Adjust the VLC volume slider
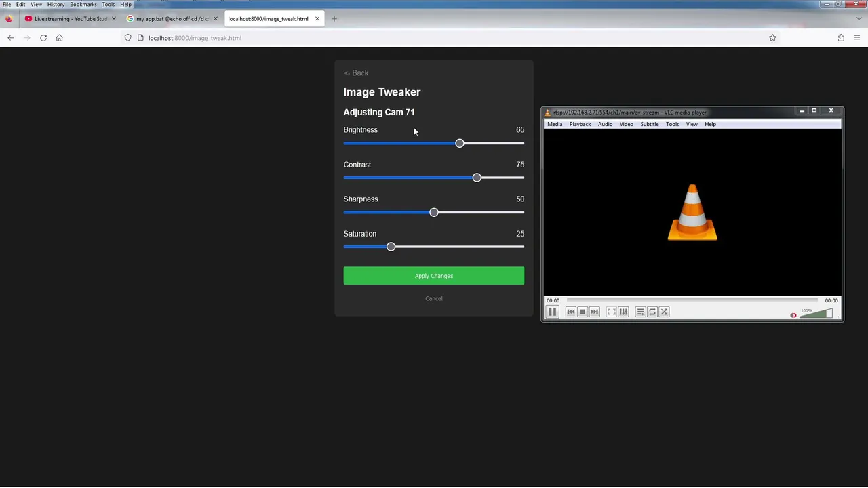Image resolution: width=868 pixels, height=488 pixels. (x=816, y=313)
